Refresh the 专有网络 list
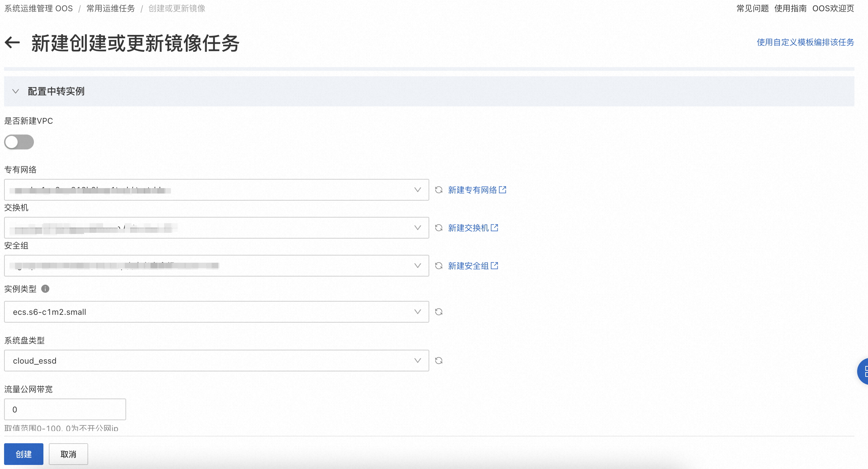Viewport: 868px width, 469px height. click(439, 190)
